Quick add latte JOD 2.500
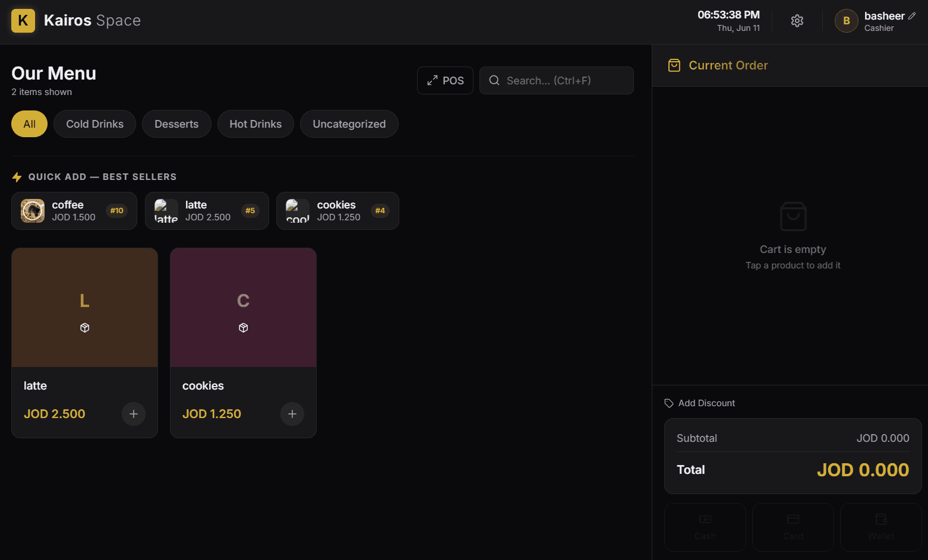 (207, 211)
